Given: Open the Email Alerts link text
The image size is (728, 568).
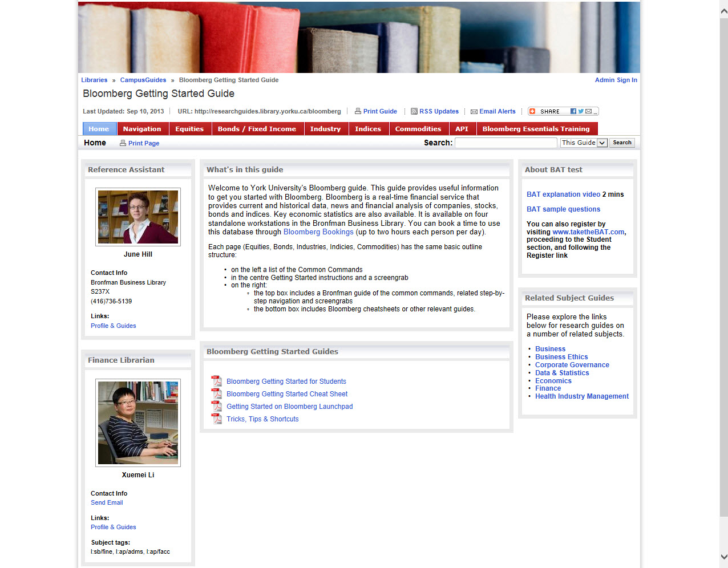Looking at the screenshot, I should coord(498,111).
